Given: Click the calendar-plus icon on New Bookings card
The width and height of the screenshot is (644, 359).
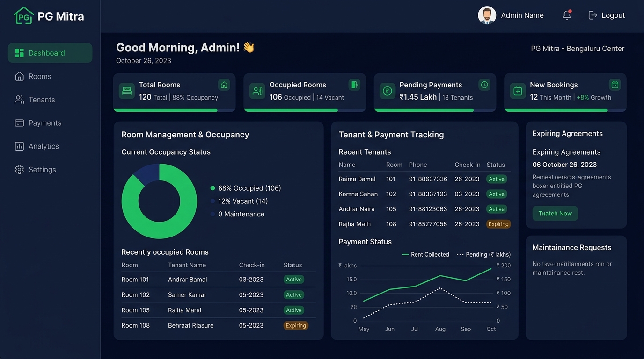Looking at the screenshot, I should (518, 91).
